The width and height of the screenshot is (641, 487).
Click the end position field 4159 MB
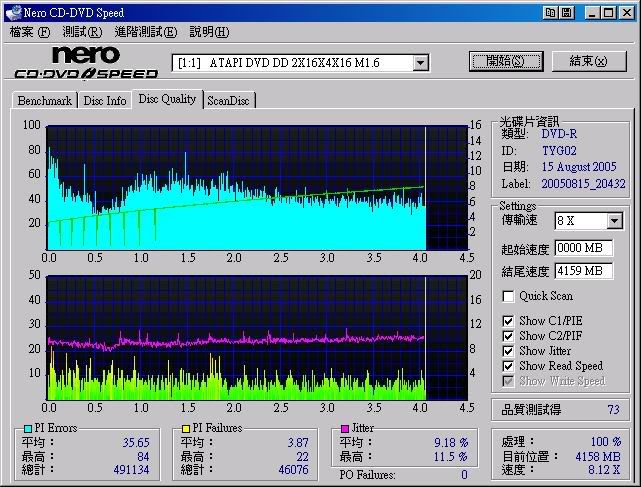(583, 271)
